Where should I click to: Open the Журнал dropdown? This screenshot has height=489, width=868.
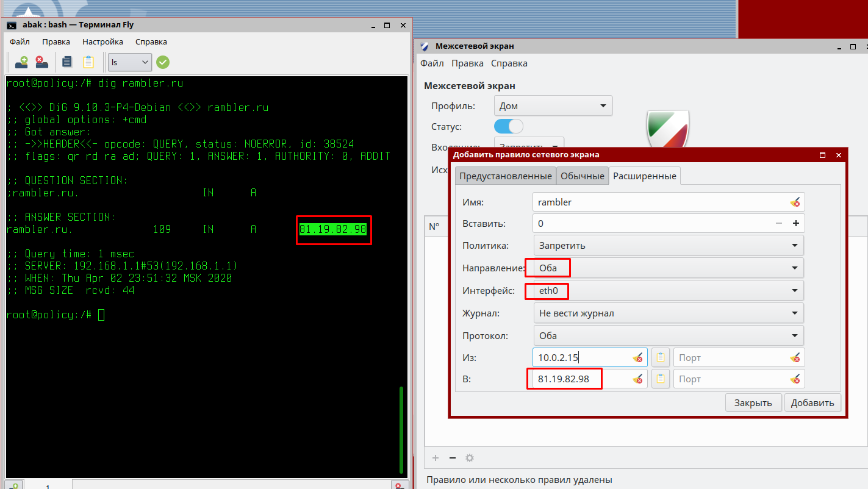click(x=669, y=313)
